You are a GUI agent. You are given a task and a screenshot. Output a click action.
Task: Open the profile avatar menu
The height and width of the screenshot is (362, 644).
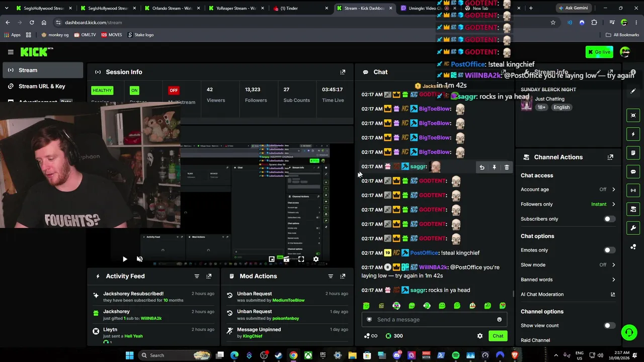pyautogui.click(x=625, y=52)
